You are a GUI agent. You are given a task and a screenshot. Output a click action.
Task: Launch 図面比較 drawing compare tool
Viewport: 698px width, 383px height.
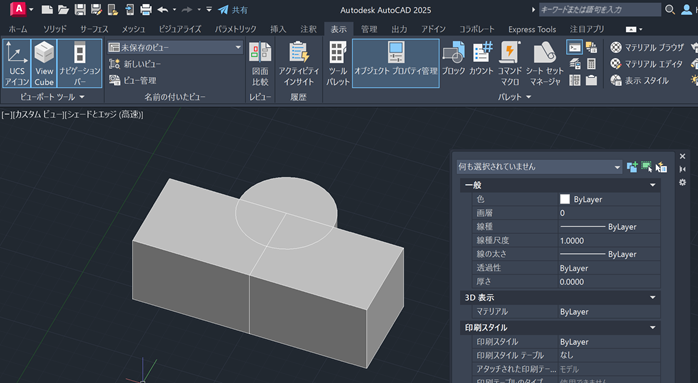tap(260, 63)
